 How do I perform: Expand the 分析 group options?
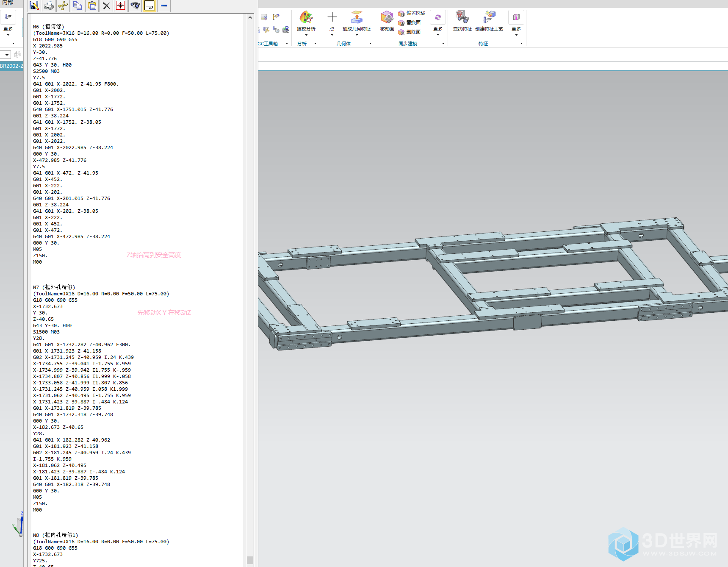click(315, 44)
